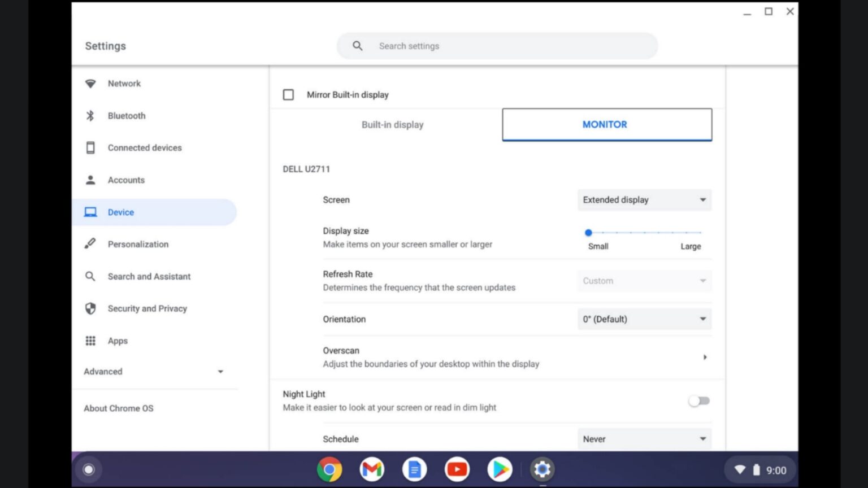Viewport: 868px width, 488px height.
Task: Open the Night Light Schedule dropdown
Action: [644, 439]
